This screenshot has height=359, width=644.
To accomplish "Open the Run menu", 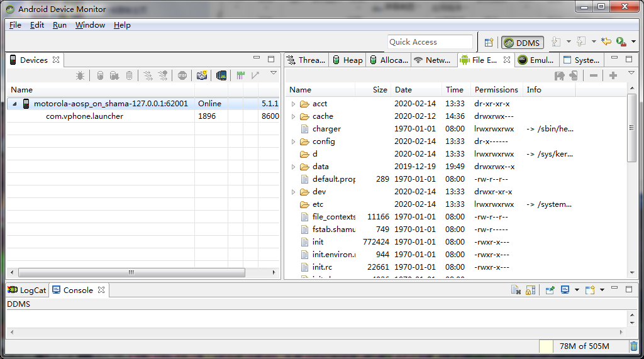I will point(60,25).
